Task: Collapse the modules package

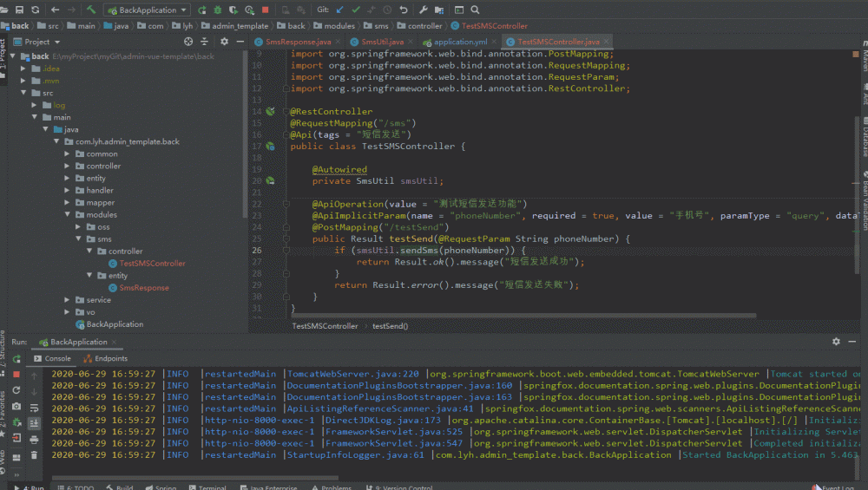Action: [67, 214]
